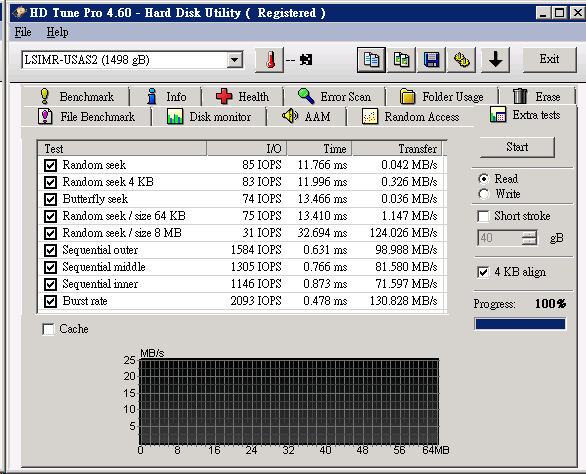586x474 pixels.
Task: Click the copy screenshot icon
Action: pyautogui.click(x=401, y=60)
